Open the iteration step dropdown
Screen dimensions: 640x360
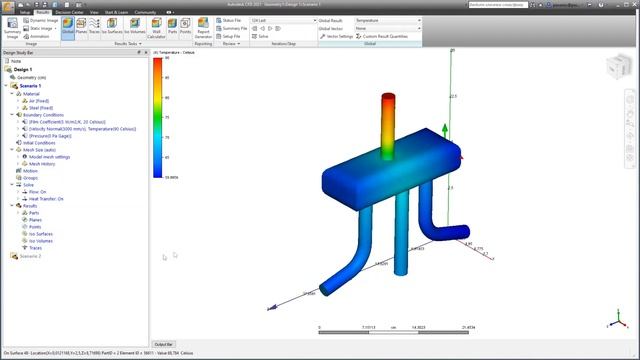pos(315,20)
